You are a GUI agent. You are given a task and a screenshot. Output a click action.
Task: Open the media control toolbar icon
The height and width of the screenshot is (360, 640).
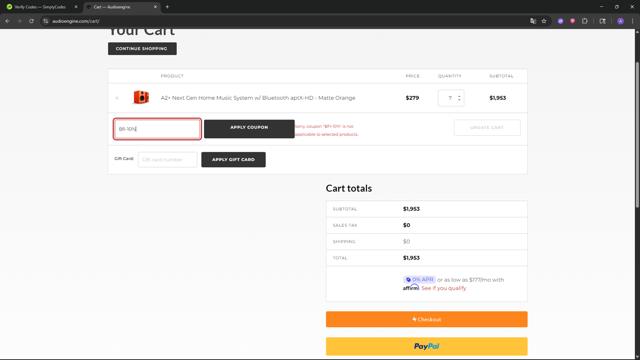pos(602,21)
